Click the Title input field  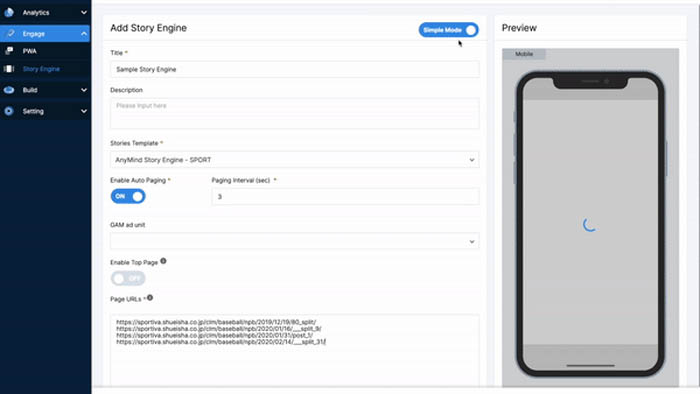point(295,69)
